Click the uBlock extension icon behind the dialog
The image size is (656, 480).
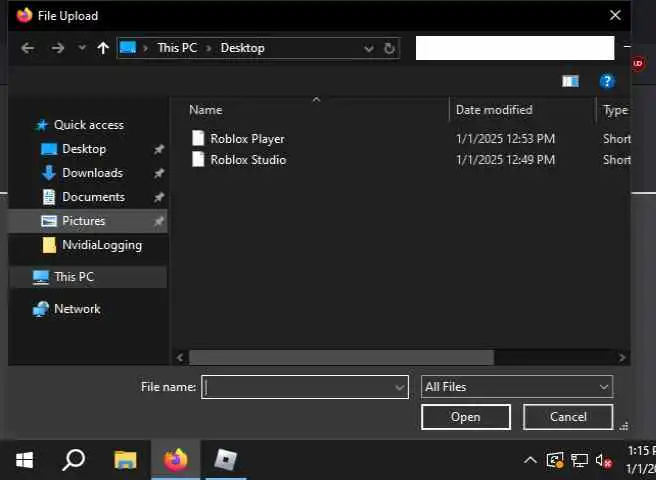pyautogui.click(x=638, y=64)
